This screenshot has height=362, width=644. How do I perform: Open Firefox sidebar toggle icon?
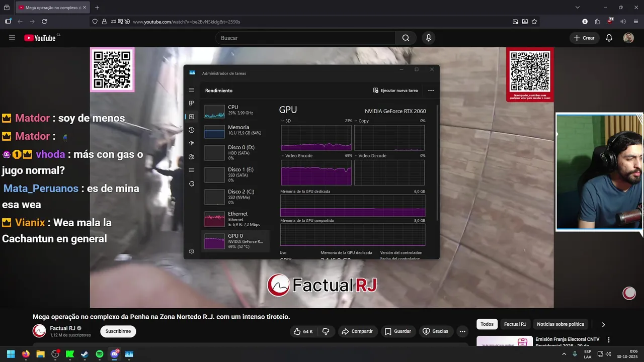point(8,22)
